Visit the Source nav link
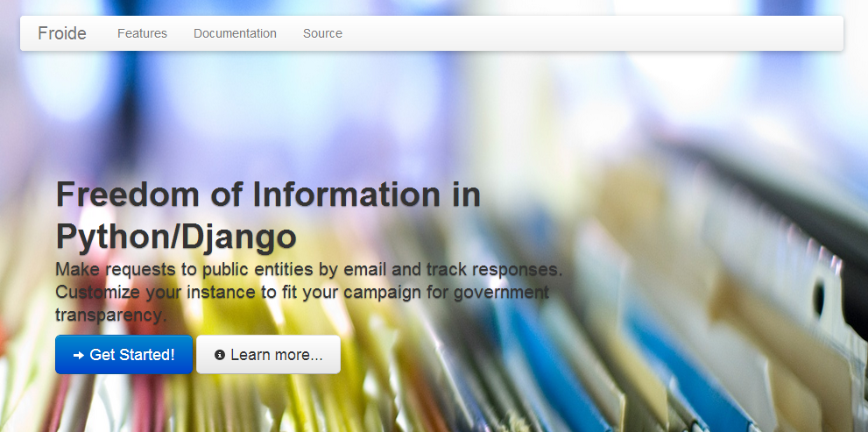868x432 pixels. point(322,33)
